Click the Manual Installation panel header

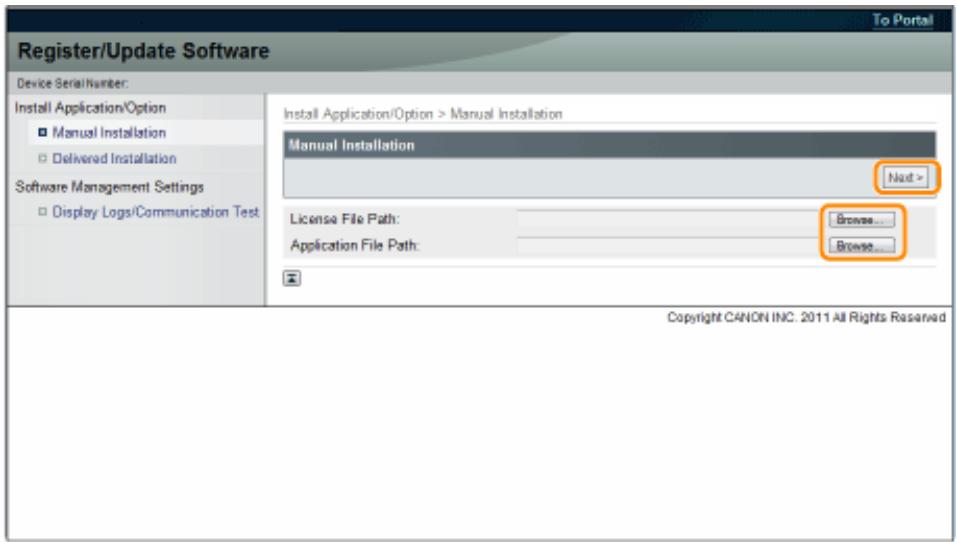[x=609, y=145]
